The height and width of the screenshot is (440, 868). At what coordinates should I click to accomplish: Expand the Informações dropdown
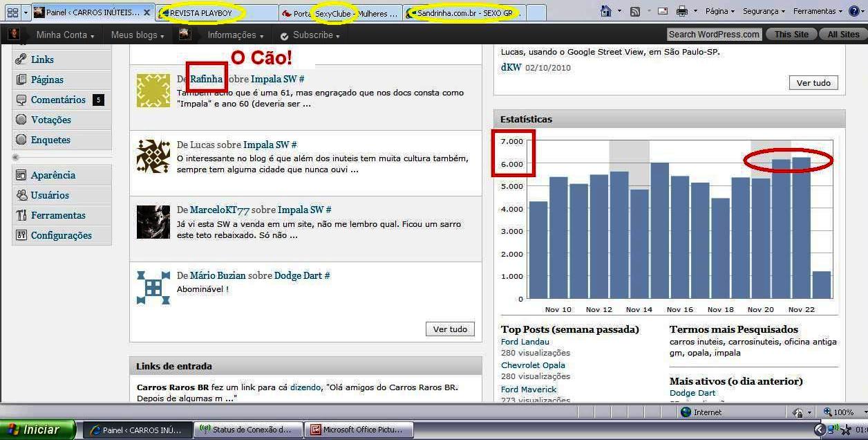tap(235, 35)
